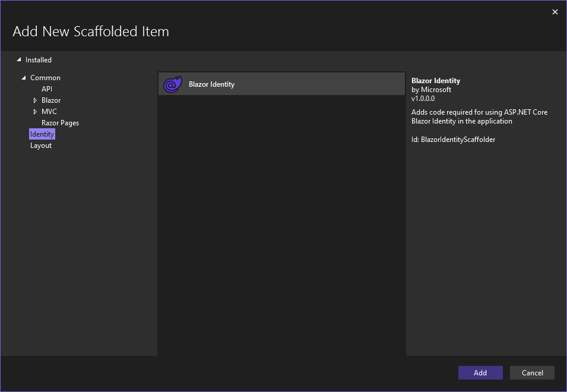
Task: Expand the MVC tree node
Action: click(36, 111)
